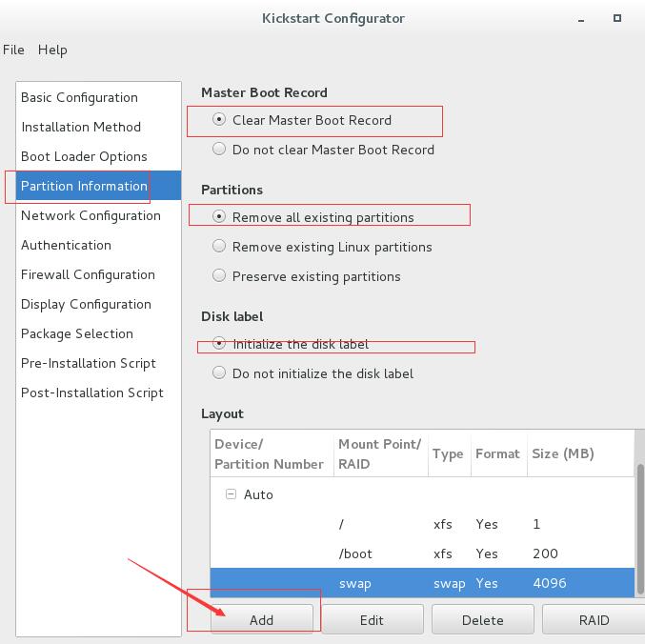Open Firewall Configuration section

click(98, 274)
